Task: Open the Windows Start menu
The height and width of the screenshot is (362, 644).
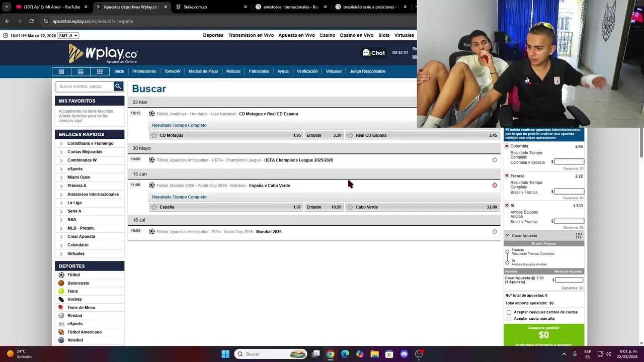Action: coord(225,354)
